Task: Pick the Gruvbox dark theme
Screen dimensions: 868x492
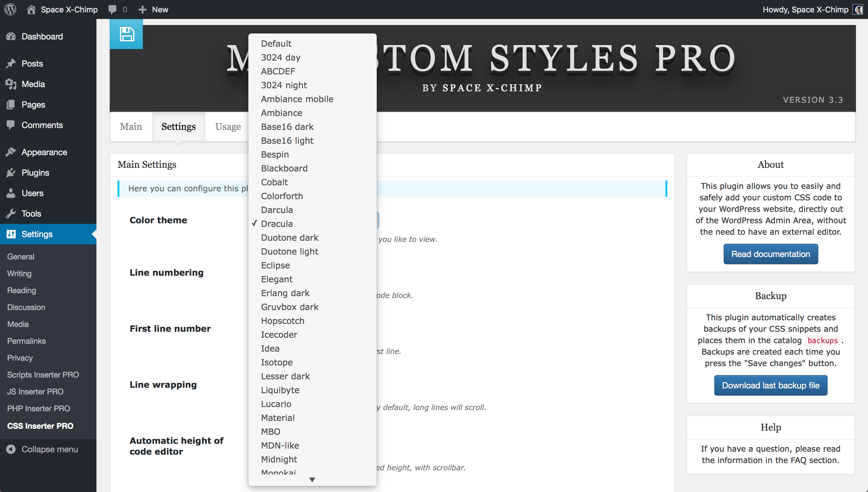Action: pos(312,307)
